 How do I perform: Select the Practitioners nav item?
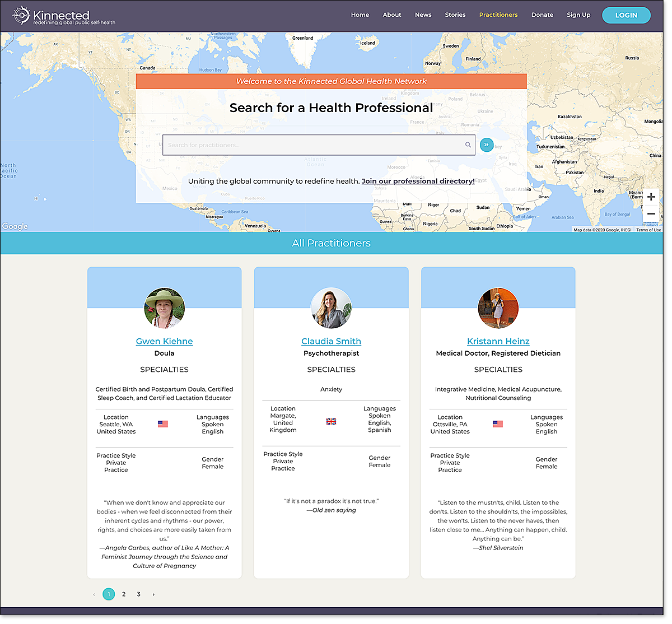coord(498,15)
